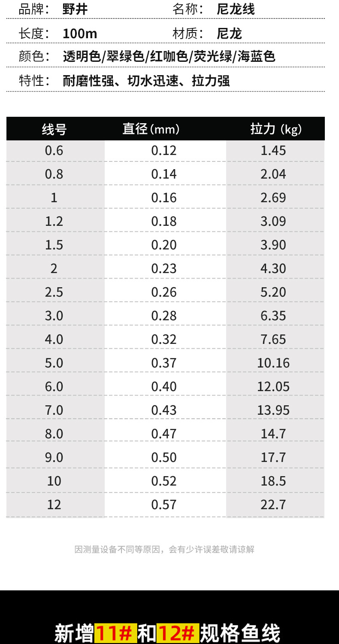This screenshot has width=339, height=644.
Task: Select line number 9.0 cell
Action: click(54, 458)
